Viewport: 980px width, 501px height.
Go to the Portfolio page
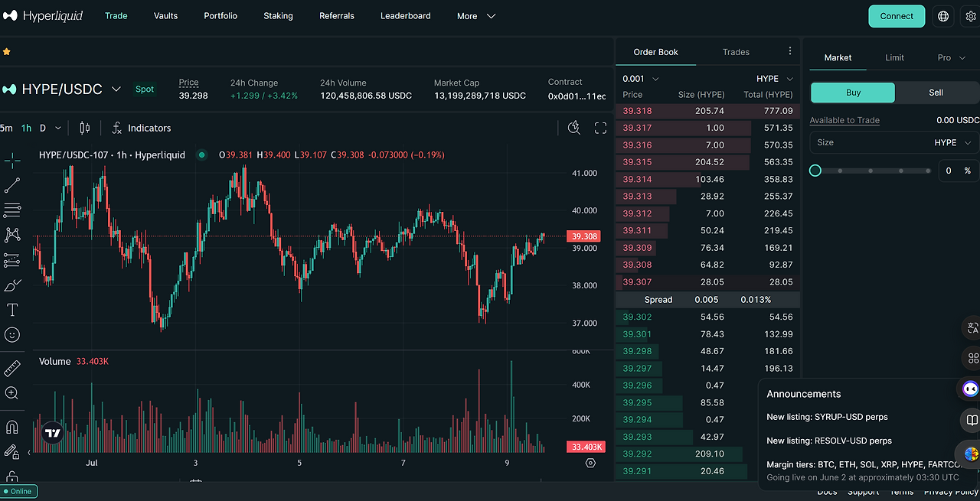(220, 16)
